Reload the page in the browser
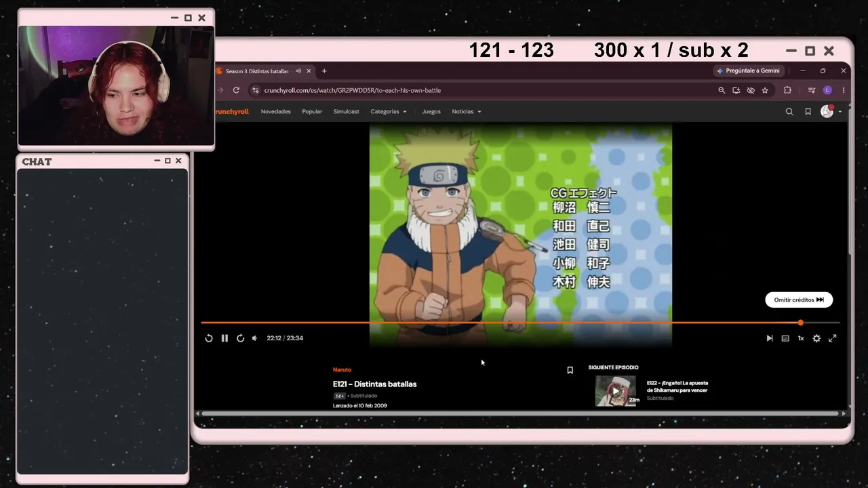Image resolution: width=868 pixels, height=488 pixels. (x=236, y=90)
